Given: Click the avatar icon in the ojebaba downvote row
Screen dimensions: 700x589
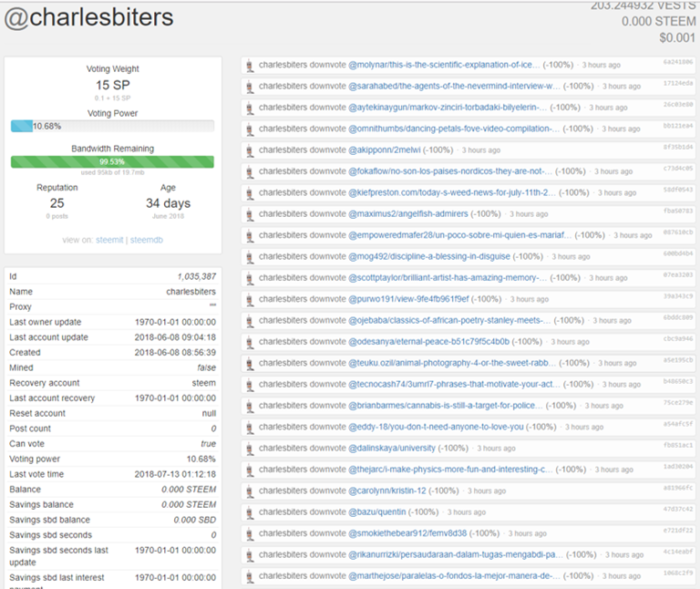Looking at the screenshot, I should (x=250, y=321).
